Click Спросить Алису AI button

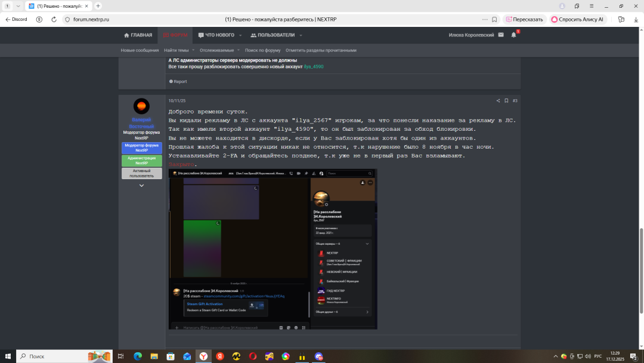577,19
